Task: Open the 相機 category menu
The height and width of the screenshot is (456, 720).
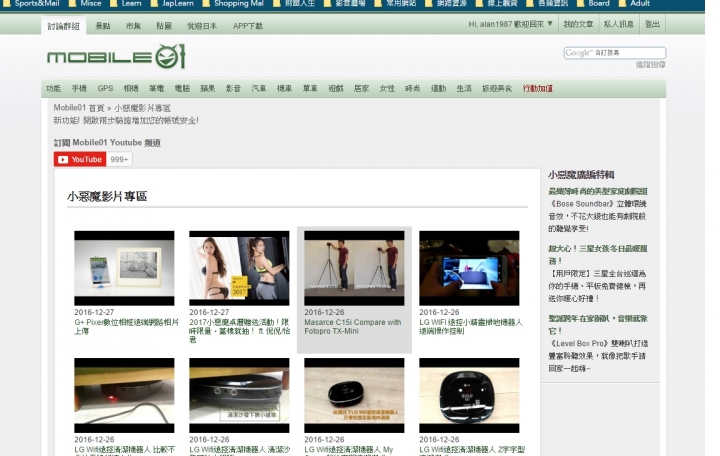Action: (131, 88)
